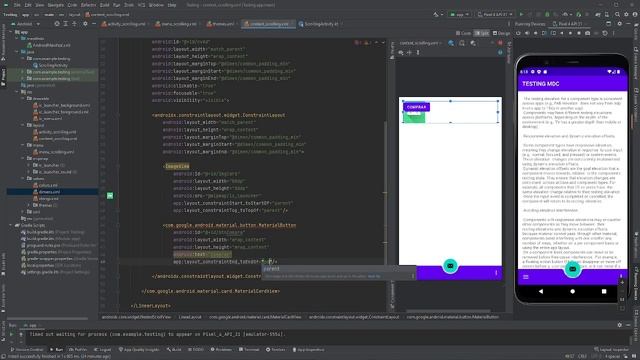The width and height of the screenshot is (640, 360).
Task: Click MaterialButton segment in breadcrumb bar
Action: point(452,317)
